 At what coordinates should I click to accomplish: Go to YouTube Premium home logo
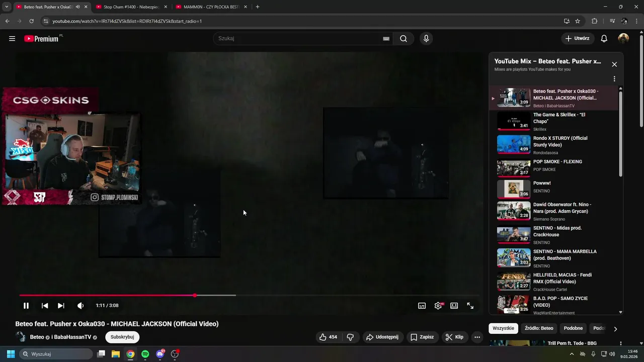tap(42, 39)
